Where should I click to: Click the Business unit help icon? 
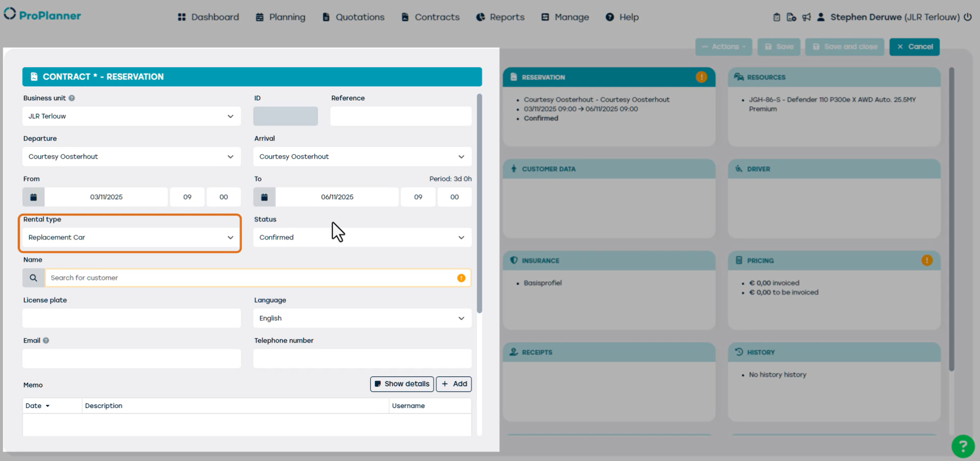click(x=72, y=98)
